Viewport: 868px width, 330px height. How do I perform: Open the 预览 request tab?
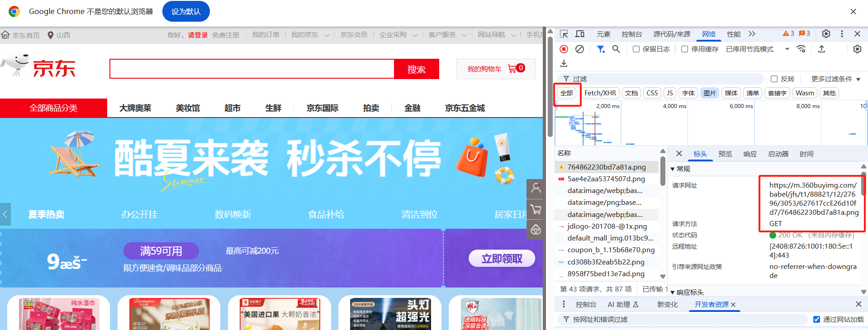click(x=725, y=154)
